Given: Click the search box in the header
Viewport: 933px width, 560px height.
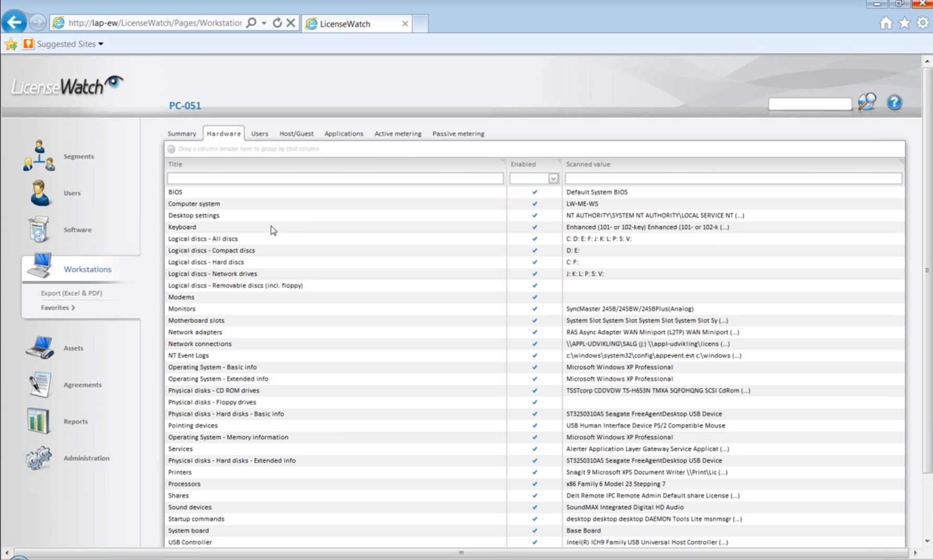Looking at the screenshot, I should pos(810,104).
